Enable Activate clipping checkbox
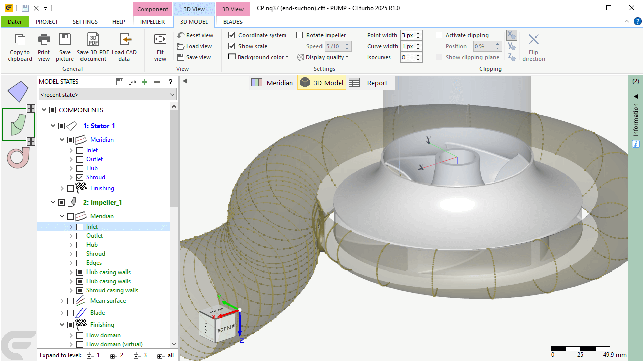This screenshot has height=362, width=644. pyautogui.click(x=439, y=35)
